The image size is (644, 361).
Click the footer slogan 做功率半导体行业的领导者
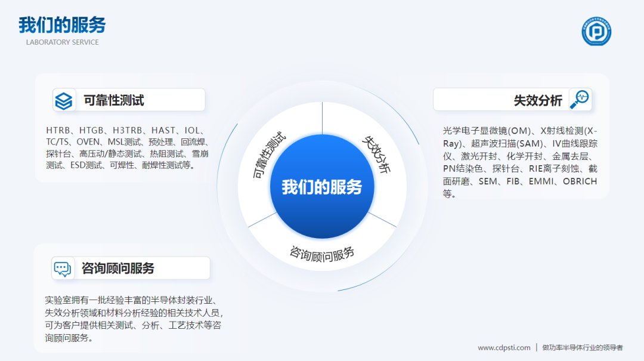click(x=582, y=347)
